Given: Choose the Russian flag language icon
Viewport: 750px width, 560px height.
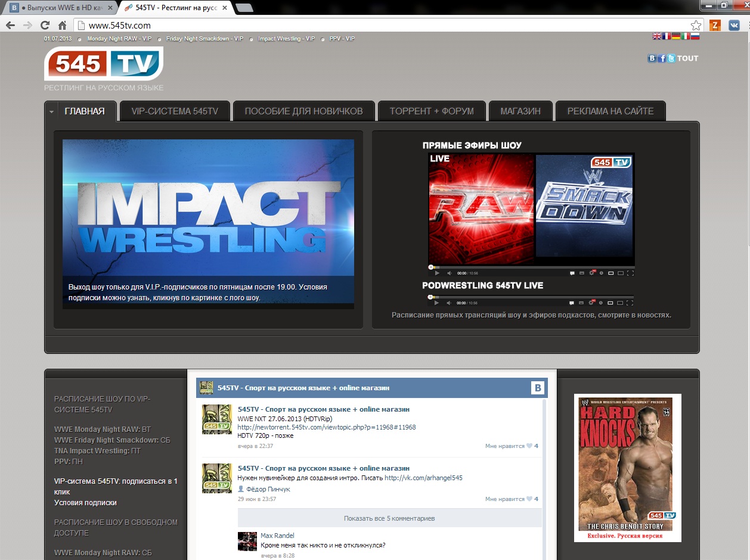Looking at the screenshot, I should click(695, 36).
